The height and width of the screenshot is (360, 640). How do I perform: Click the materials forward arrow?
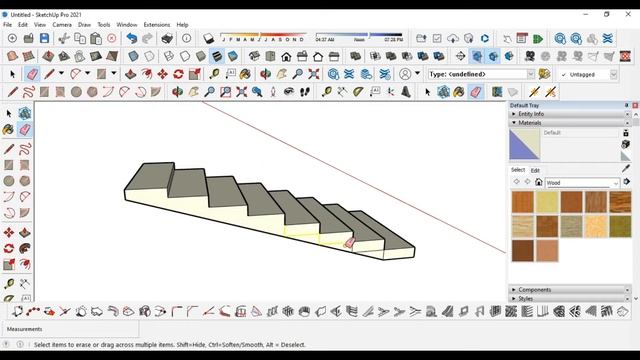527,182
